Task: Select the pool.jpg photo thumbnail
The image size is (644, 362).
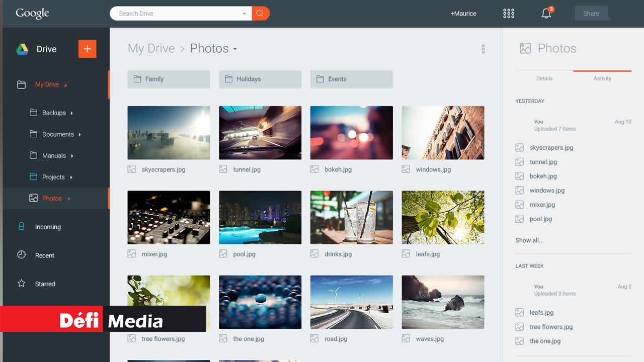Action: tap(260, 217)
